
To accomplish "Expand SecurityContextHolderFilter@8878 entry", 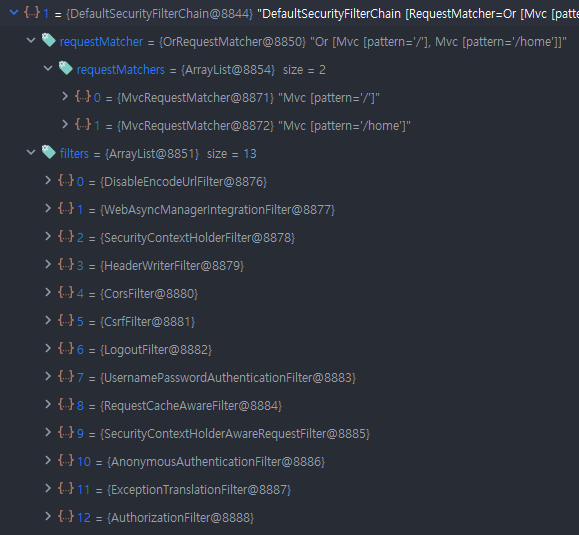I will 48,236.
